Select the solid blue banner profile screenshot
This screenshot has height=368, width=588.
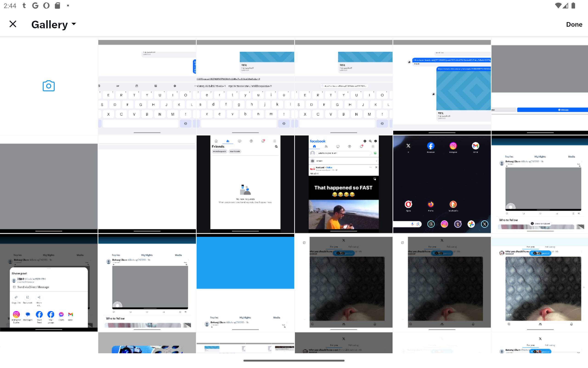pyautogui.click(x=245, y=283)
